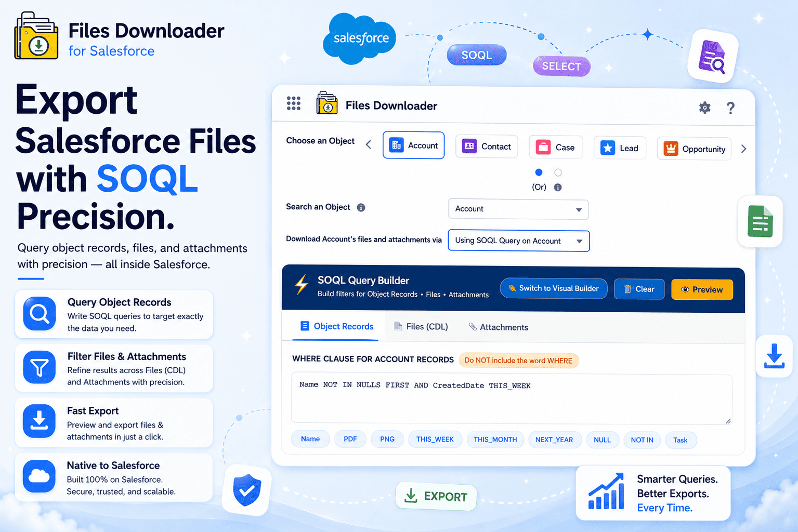Click the Native to Salesforce cloud icon
Viewport: 798px width, 532px height.
click(40, 476)
